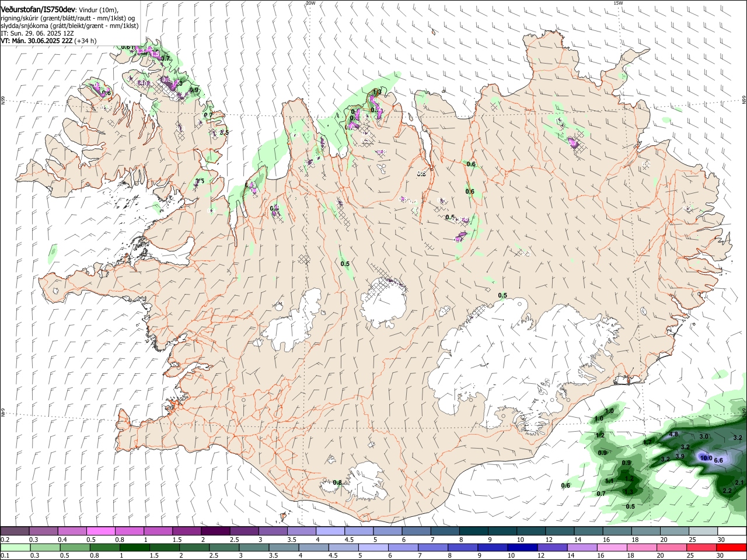Select the violet 14–16 rain legend swatch
The width and height of the screenshot is (747, 560).
[x=582, y=547]
